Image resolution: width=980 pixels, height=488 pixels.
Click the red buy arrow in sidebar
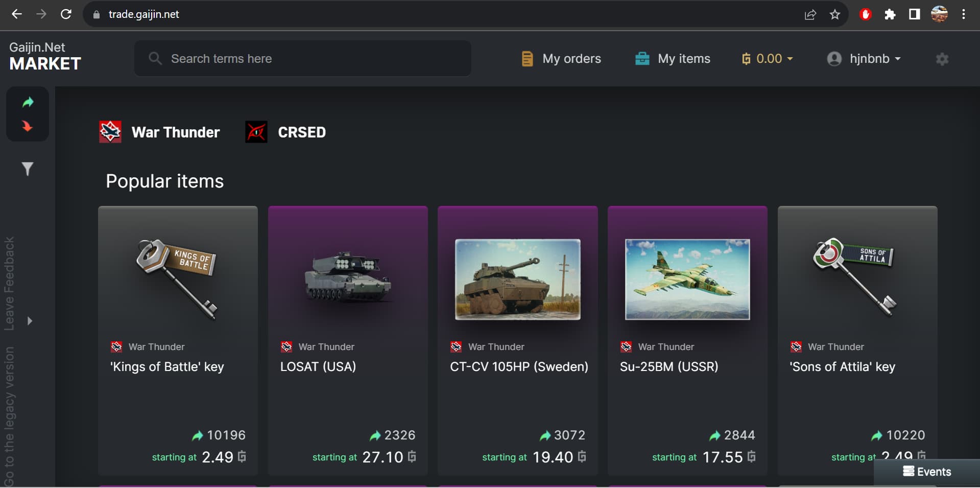pos(28,126)
